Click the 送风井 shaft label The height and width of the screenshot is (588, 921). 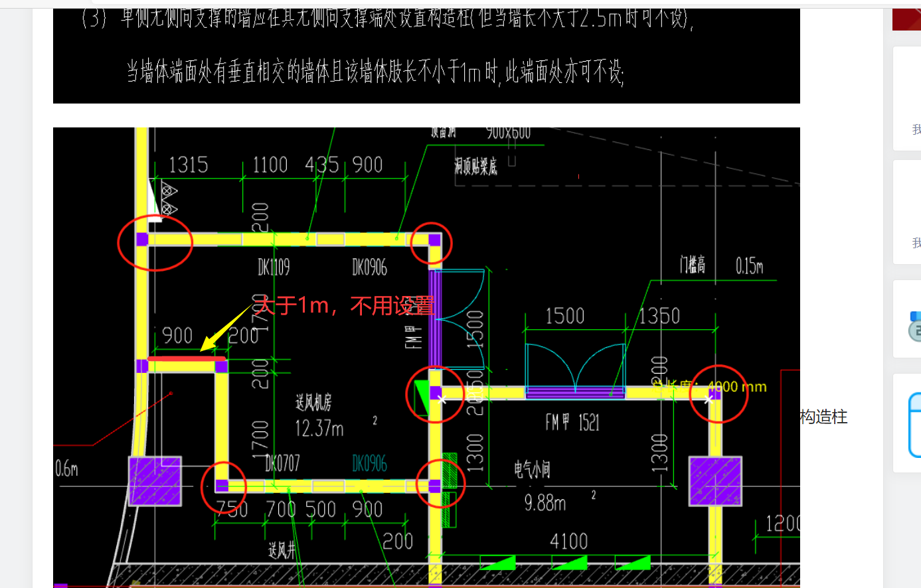point(282,550)
